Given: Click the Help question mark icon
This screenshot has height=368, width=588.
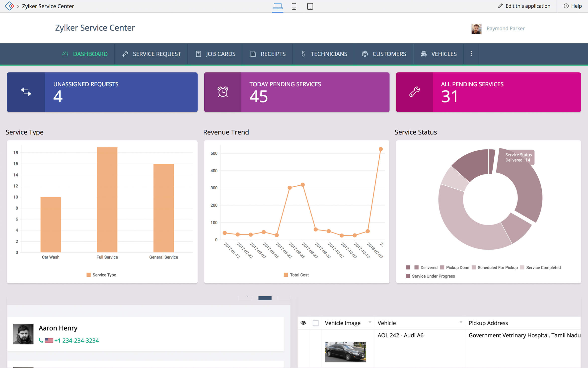Looking at the screenshot, I should tap(566, 6).
